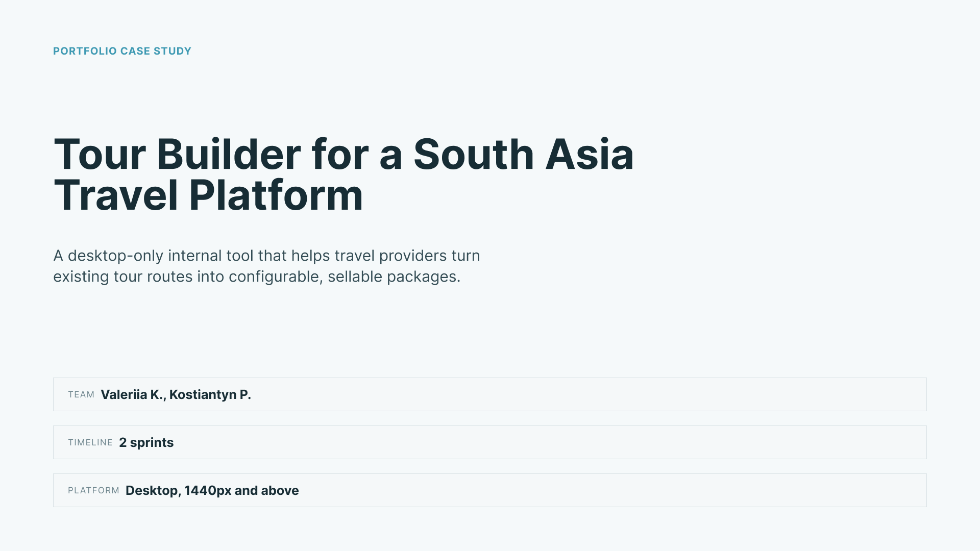The width and height of the screenshot is (980, 551).
Task: Click the word Builder in the heading
Action: pyautogui.click(x=229, y=154)
